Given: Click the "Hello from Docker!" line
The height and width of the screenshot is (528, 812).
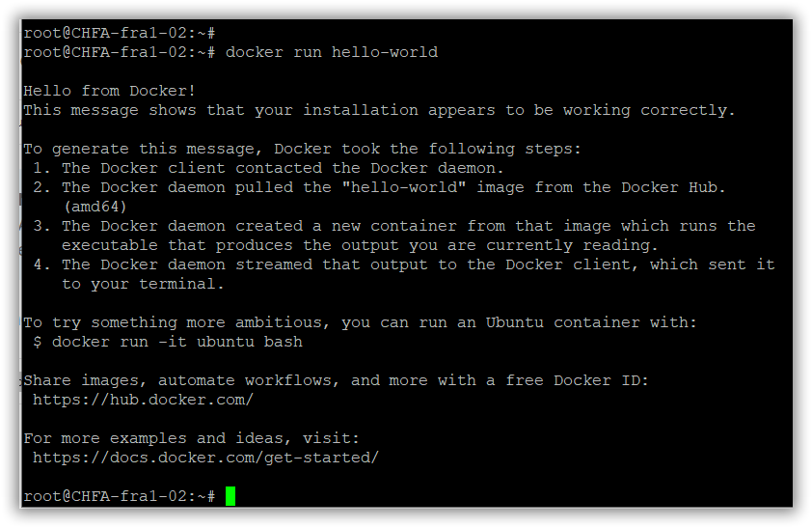Looking at the screenshot, I should pyautogui.click(x=110, y=91).
